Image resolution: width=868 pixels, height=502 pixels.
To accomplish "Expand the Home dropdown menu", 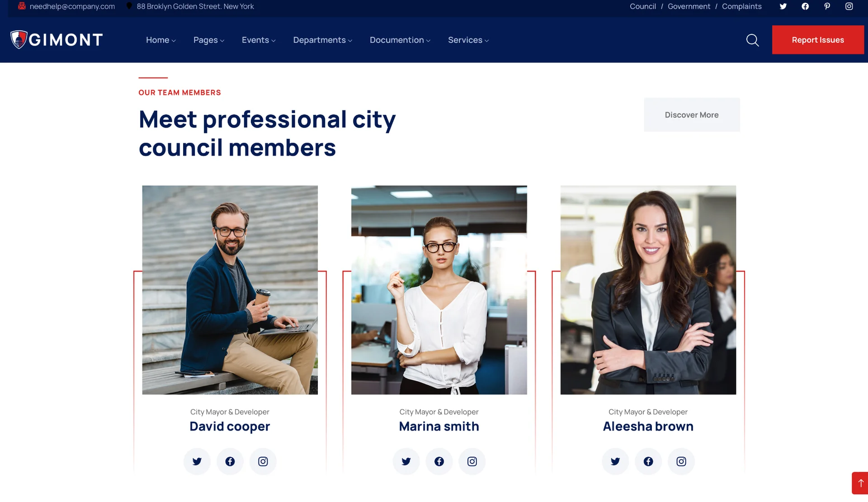I will pyautogui.click(x=161, y=40).
